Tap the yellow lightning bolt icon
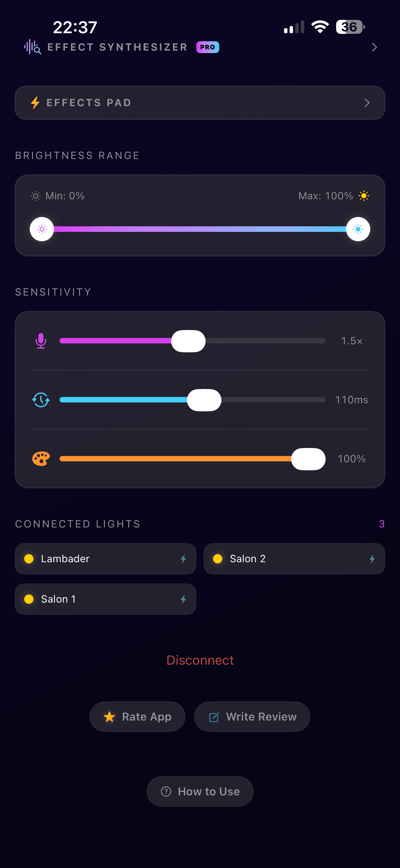The image size is (400, 868). [x=35, y=102]
